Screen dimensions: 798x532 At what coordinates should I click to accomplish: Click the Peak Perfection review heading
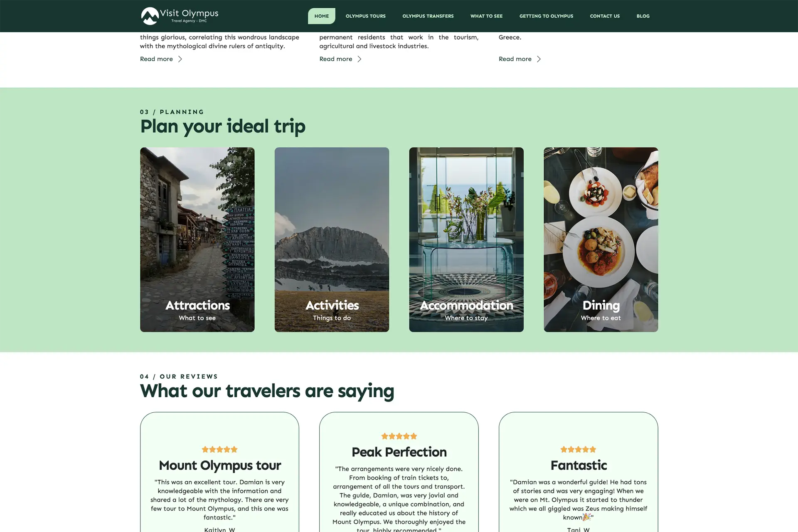[x=399, y=452]
